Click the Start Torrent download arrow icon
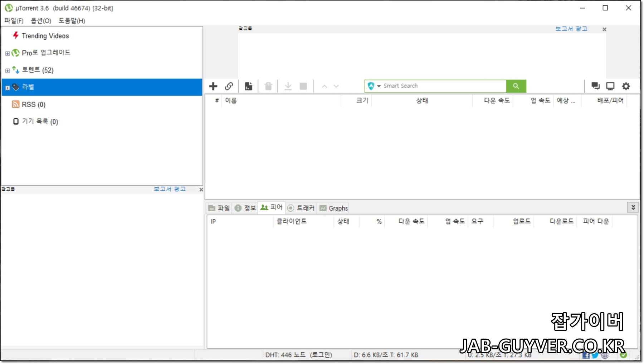The height and width of the screenshot is (364, 644). pyautogui.click(x=288, y=86)
